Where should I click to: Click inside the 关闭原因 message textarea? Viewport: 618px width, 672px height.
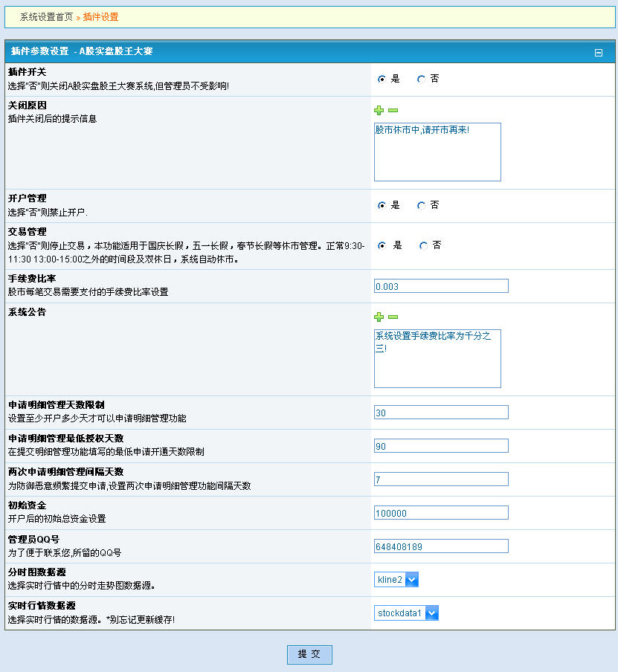tap(437, 152)
